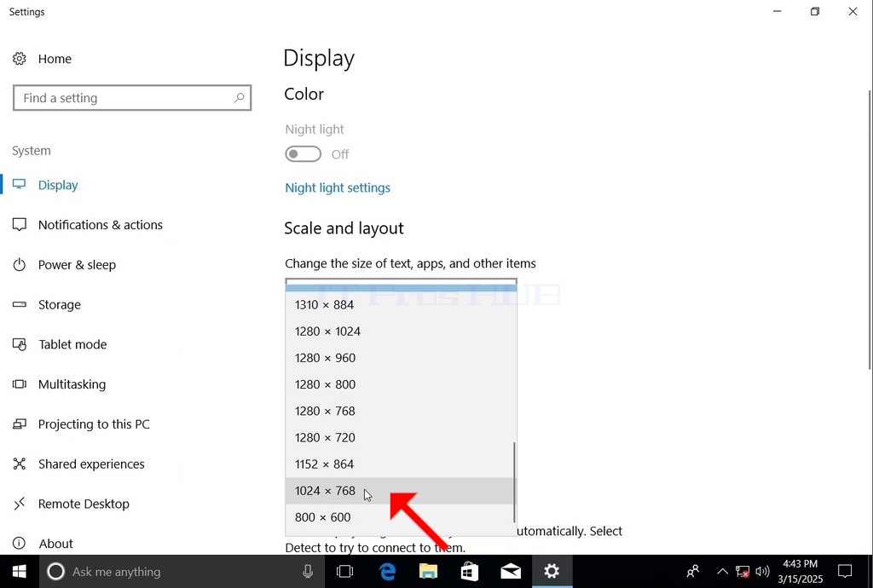Viewport: 873px width, 588px height.
Task: Click the network status tray icon
Action: click(743, 571)
